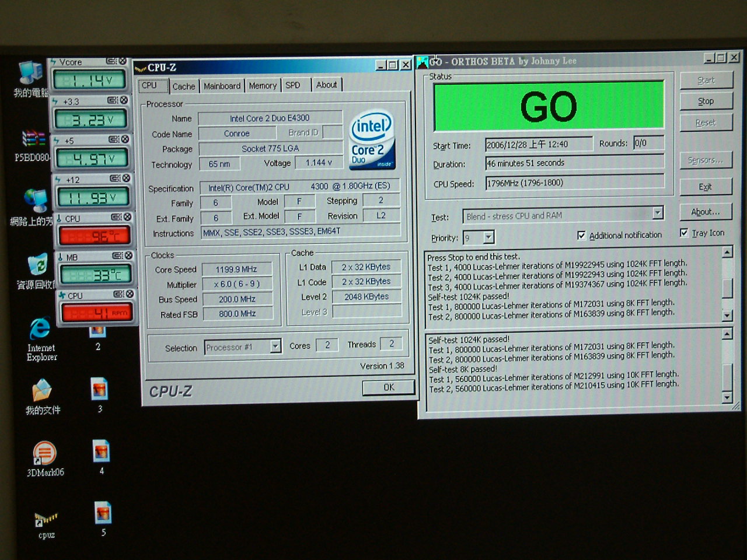This screenshot has height=560, width=747.
Task: Open Sensors... in ORTHOS
Action: coord(706,160)
